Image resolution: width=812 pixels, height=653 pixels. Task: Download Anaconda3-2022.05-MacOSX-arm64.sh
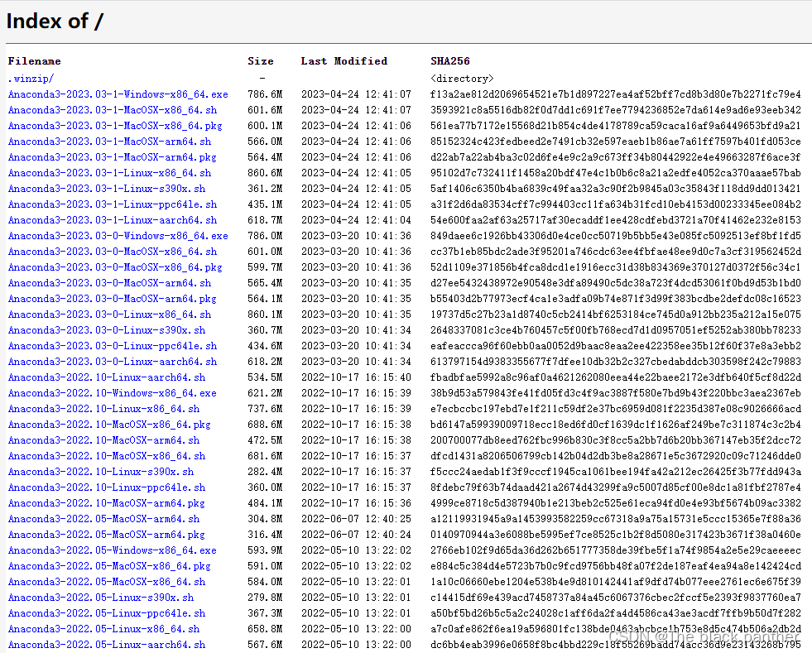[103, 519]
